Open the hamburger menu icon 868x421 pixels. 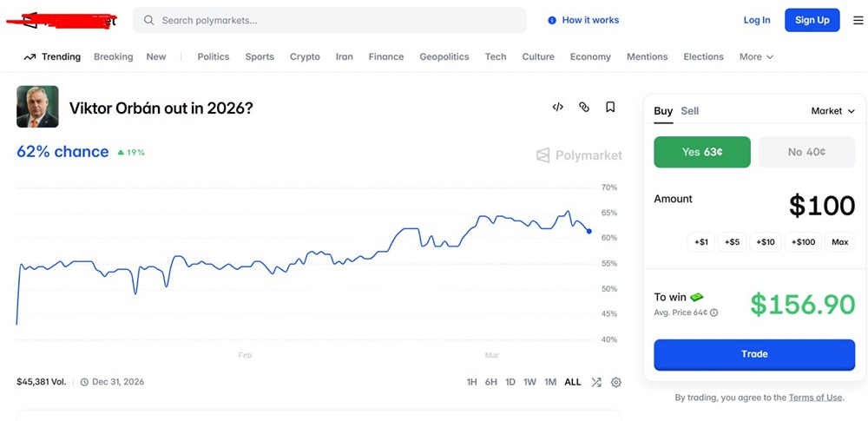(858, 20)
